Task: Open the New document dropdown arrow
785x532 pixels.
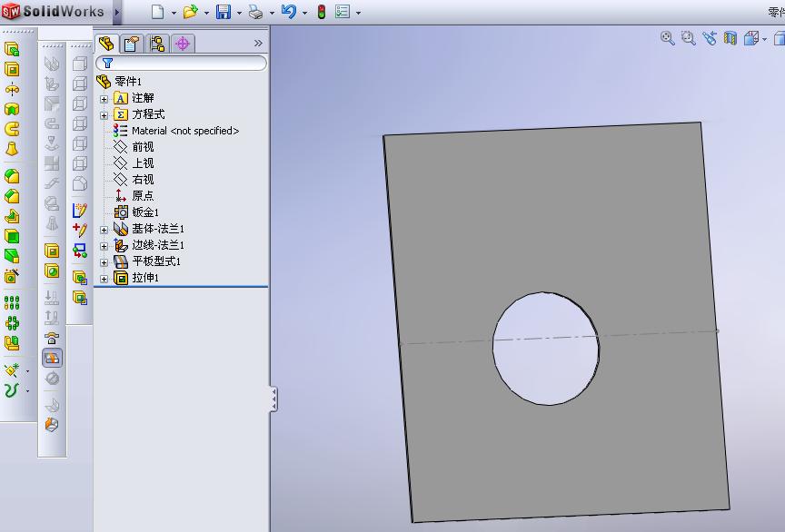Action: (x=174, y=13)
